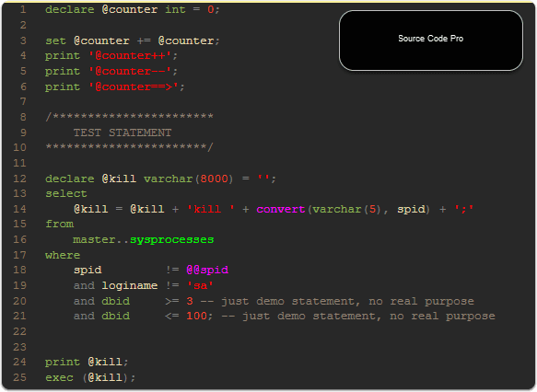Click line number 25 in gutter
The height and width of the screenshot is (392, 537).
point(20,377)
